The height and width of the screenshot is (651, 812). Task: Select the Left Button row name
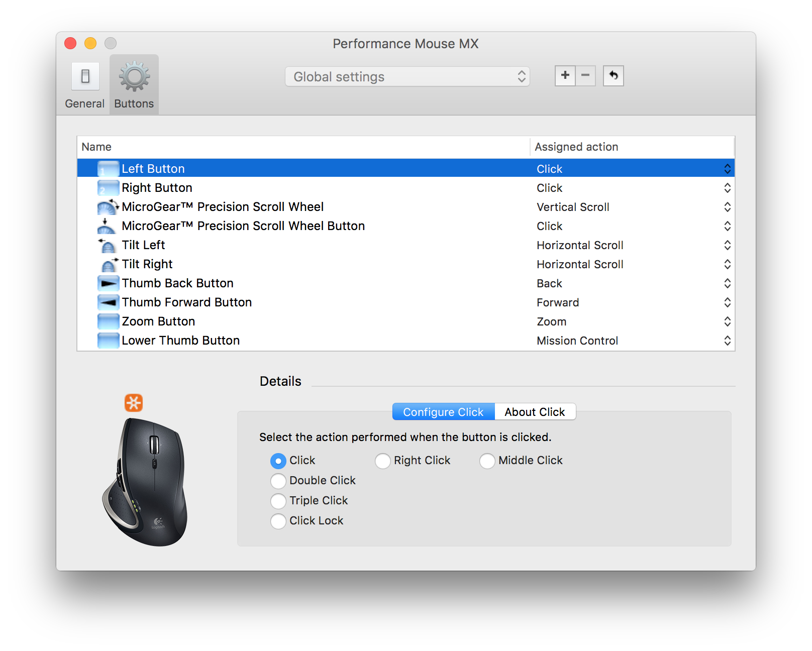pos(153,169)
